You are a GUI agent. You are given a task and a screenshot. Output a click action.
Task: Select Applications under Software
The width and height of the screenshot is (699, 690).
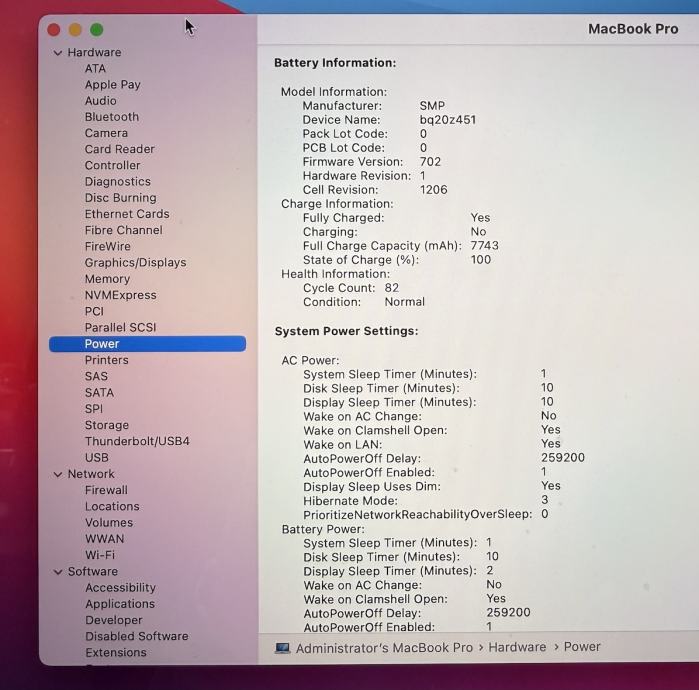120,604
